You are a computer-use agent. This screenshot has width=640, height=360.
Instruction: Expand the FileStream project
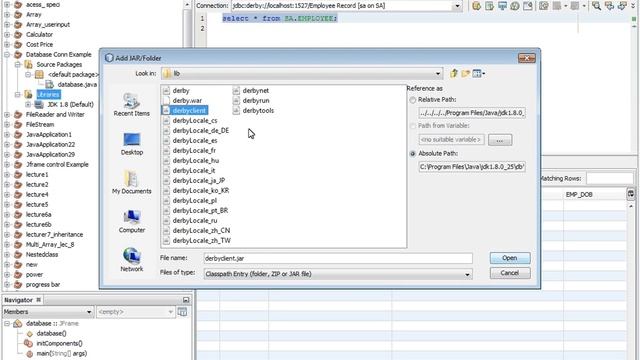[x=7, y=124]
